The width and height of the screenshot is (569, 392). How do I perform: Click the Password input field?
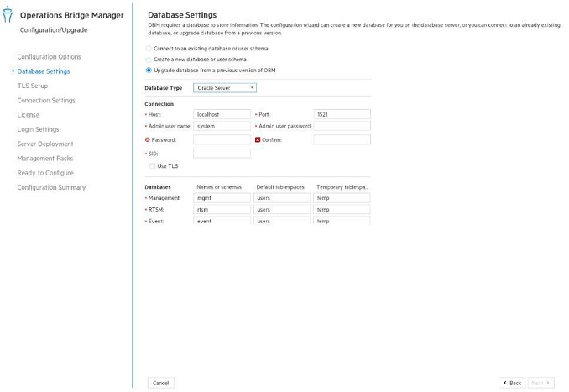pyautogui.click(x=222, y=139)
